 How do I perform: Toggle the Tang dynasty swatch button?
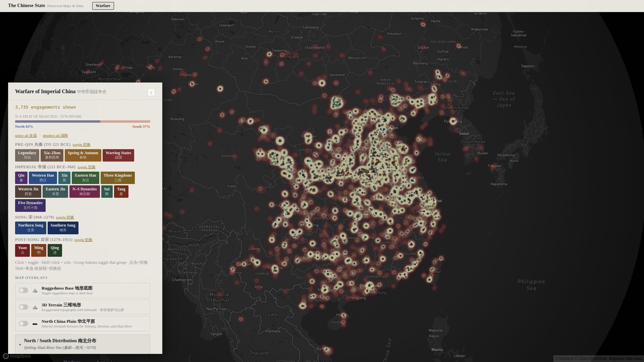click(121, 191)
